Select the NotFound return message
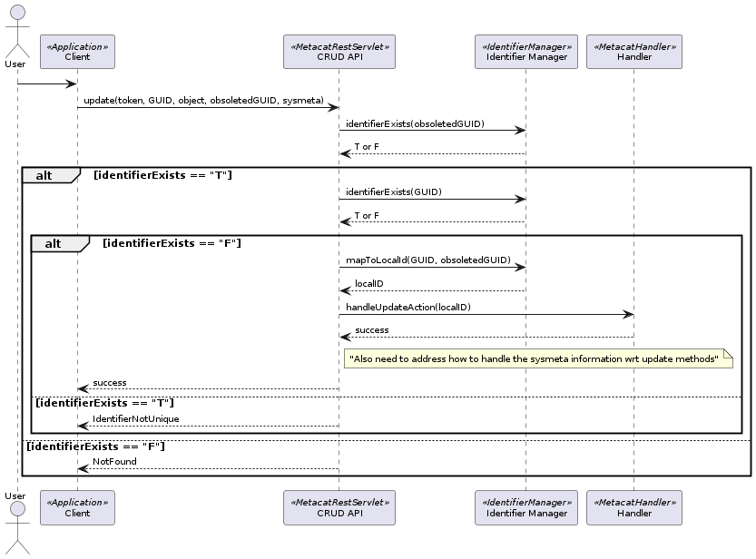Image resolution: width=756 pixels, height=559 pixels. (115, 462)
